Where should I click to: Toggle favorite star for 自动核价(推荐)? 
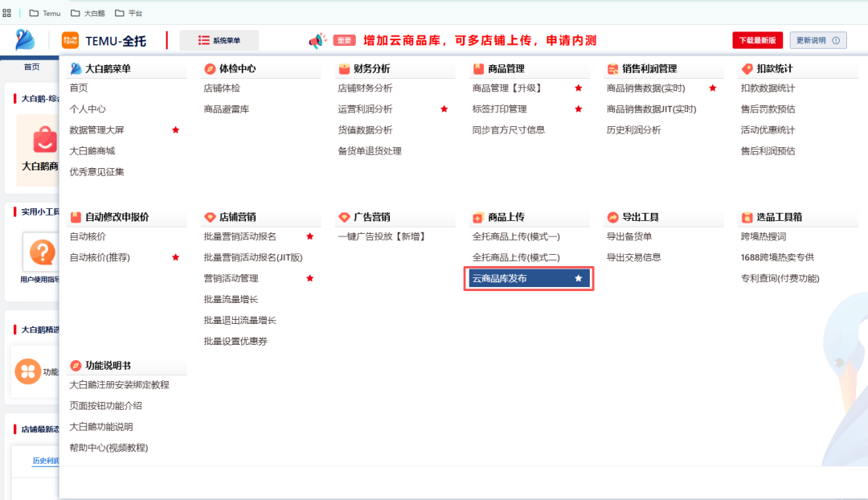[x=175, y=257]
